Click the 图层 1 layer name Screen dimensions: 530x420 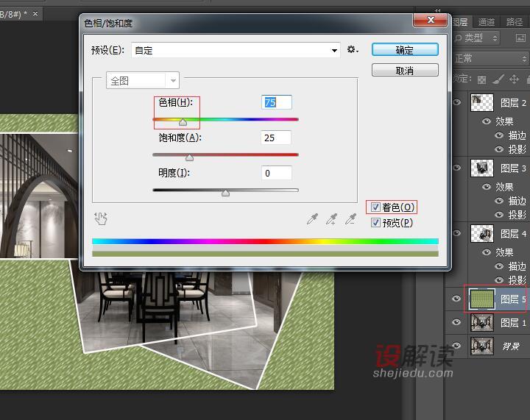[x=513, y=323]
